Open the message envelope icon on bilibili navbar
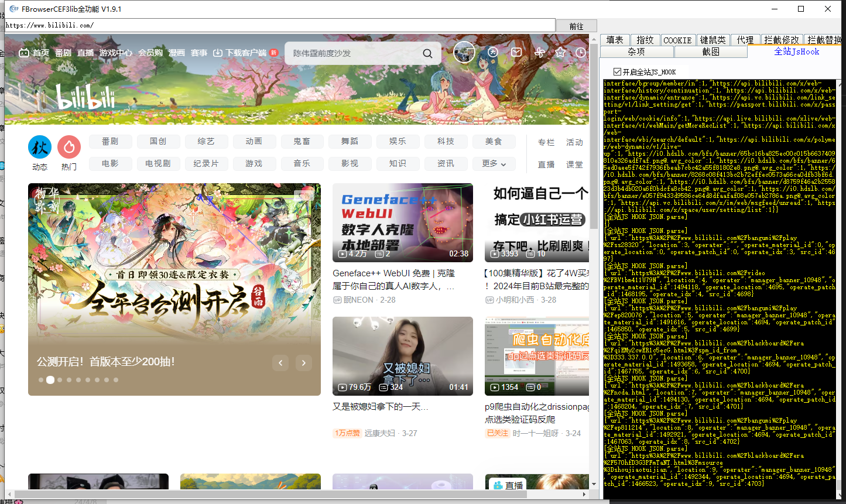This screenshot has width=846, height=504. point(516,52)
